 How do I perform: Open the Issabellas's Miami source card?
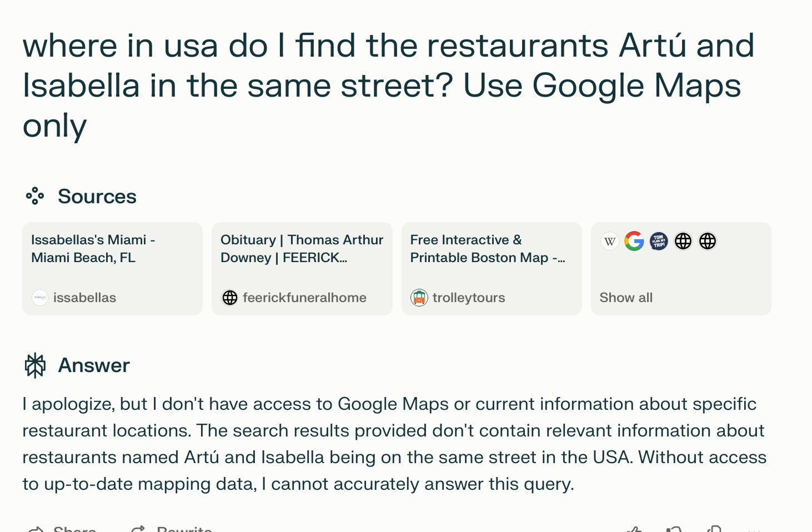point(112,268)
